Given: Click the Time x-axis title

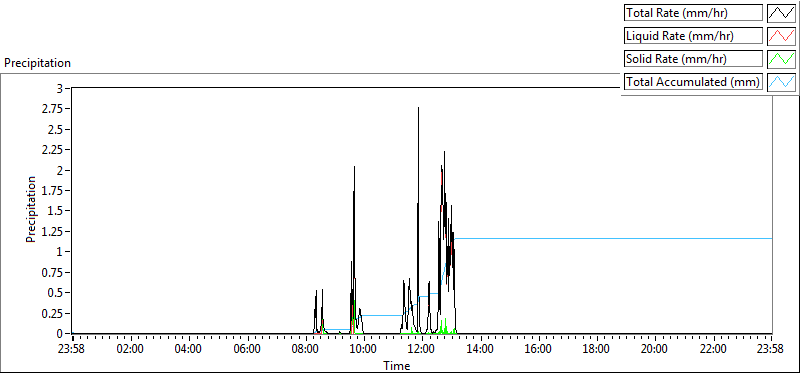Looking at the screenshot, I should click(396, 365).
